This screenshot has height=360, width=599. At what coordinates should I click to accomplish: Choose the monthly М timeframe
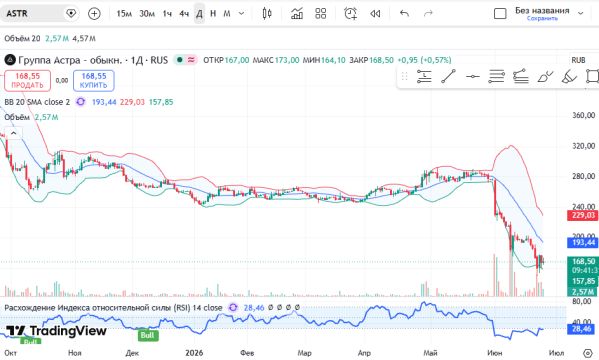click(227, 14)
